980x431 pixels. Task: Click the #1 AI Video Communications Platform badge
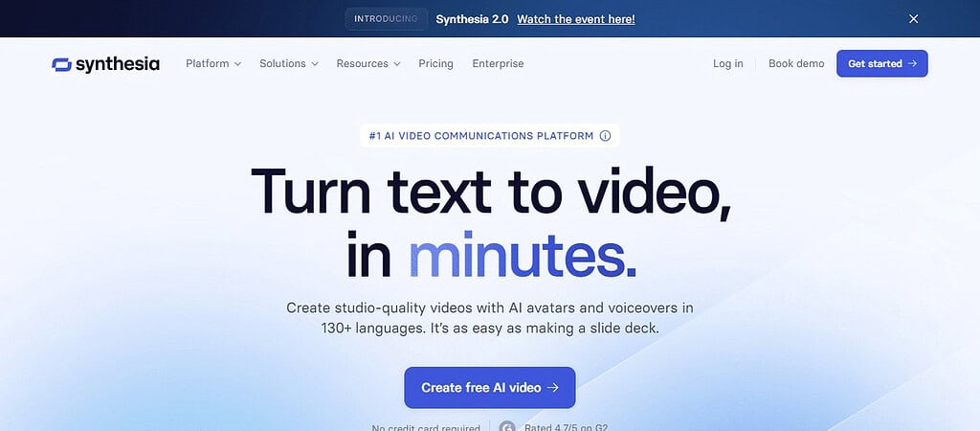point(490,136)
